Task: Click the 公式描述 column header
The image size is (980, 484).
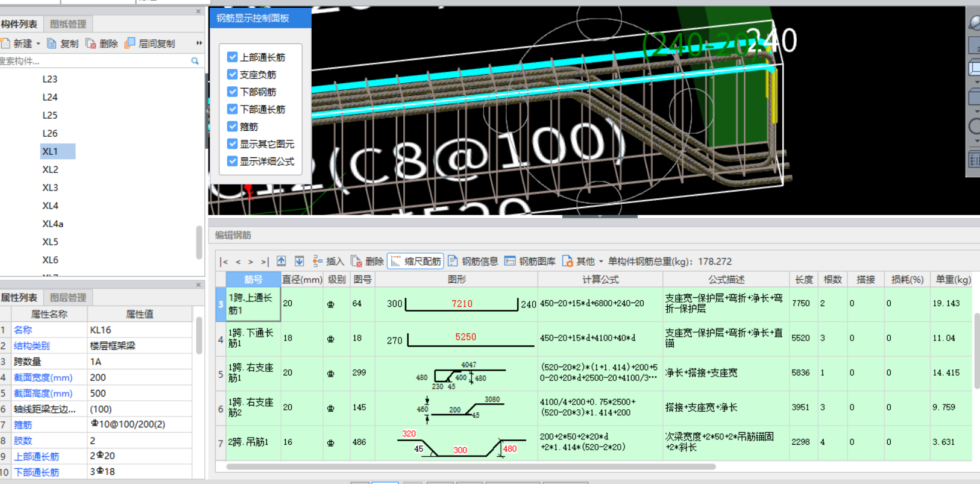Action: pyautogui.click(x=726, y=279)
